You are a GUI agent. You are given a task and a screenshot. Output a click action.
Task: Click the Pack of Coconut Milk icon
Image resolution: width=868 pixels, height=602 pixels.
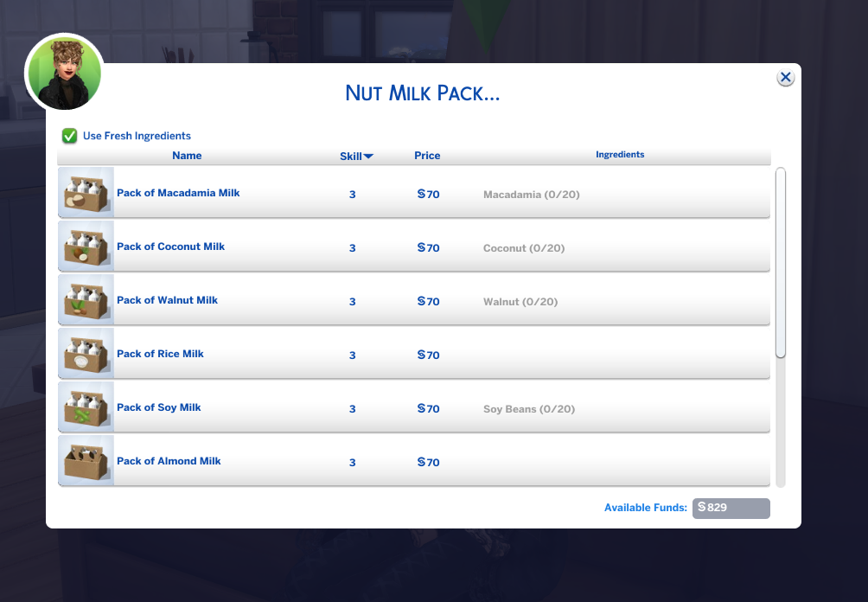coord(86,246)
